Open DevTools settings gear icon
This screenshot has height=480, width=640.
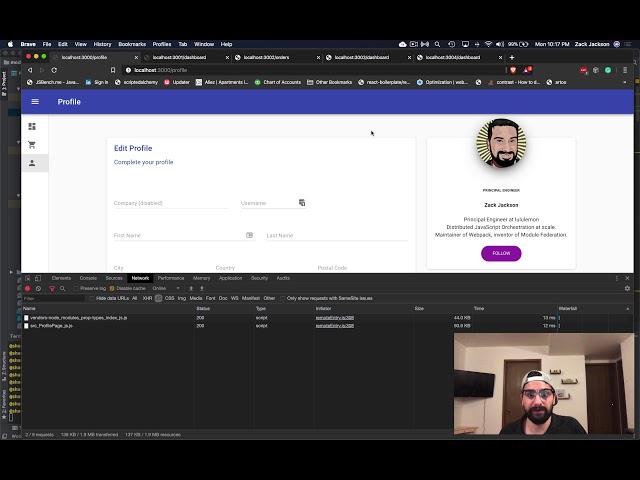click(627, 288)
